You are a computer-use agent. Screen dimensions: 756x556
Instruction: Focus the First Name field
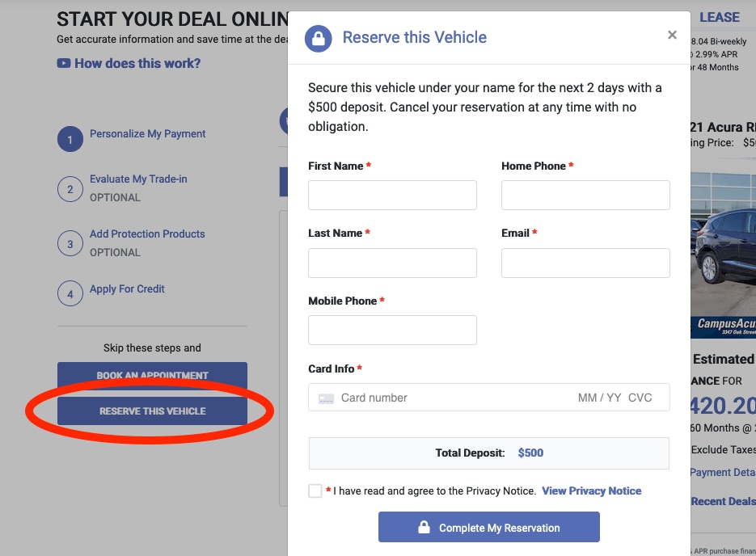click(x=392, y=195)
